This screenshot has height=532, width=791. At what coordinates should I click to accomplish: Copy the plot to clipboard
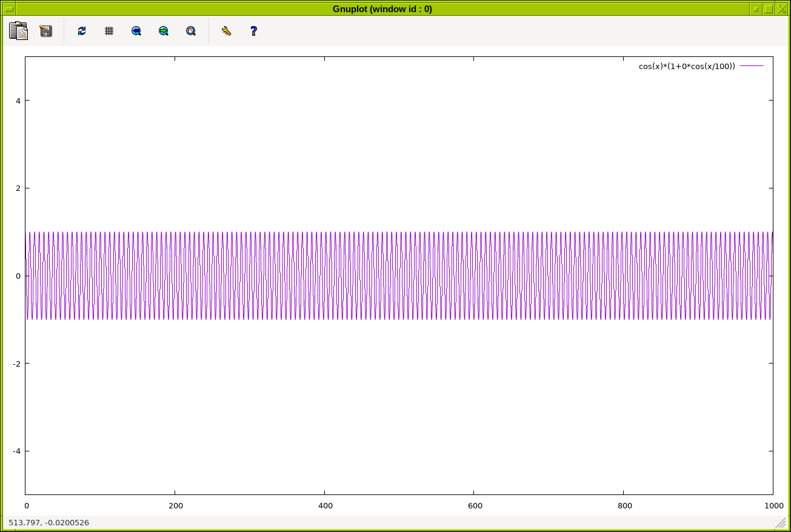[x=18, y=31]
